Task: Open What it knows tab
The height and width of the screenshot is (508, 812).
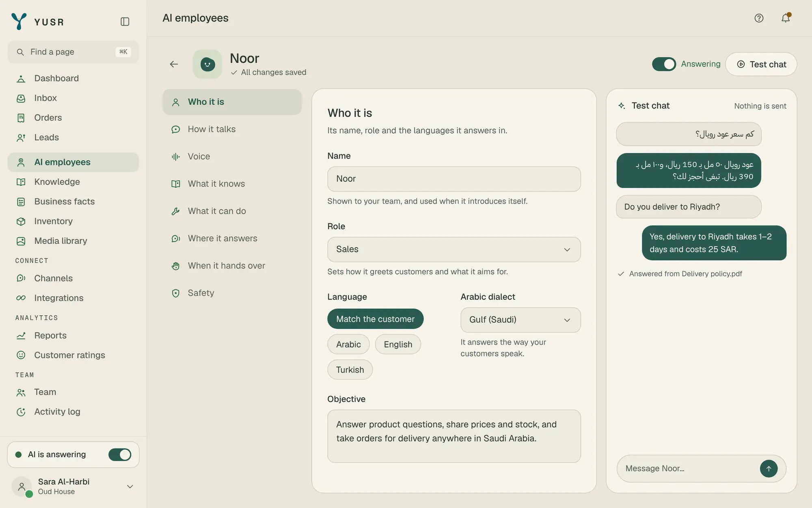Action: pyautogui.click(x=232, y=184)
